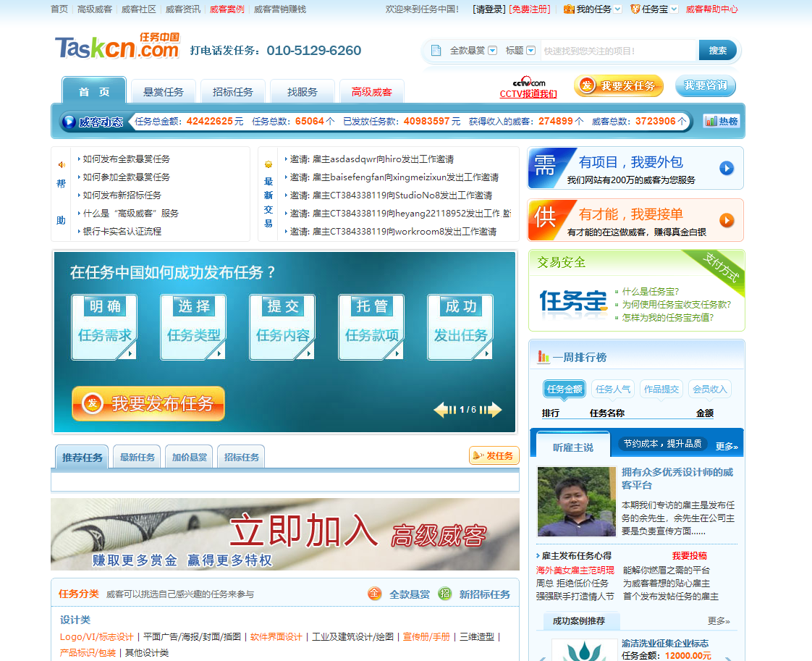The height and width of the screenshot is (661, 812).
Task: Click blue arrow on 我要外包 banner
Action: click(x=727, y=168)
